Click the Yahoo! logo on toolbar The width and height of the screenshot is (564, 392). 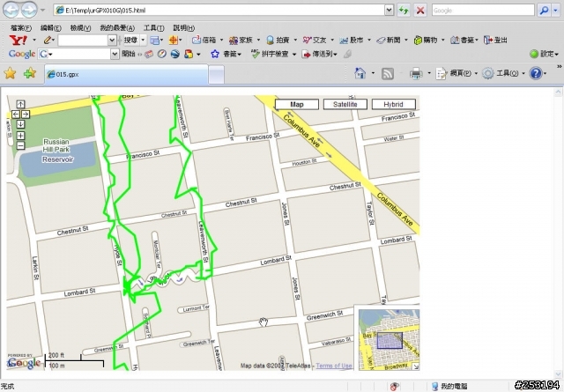pos(18,40)
